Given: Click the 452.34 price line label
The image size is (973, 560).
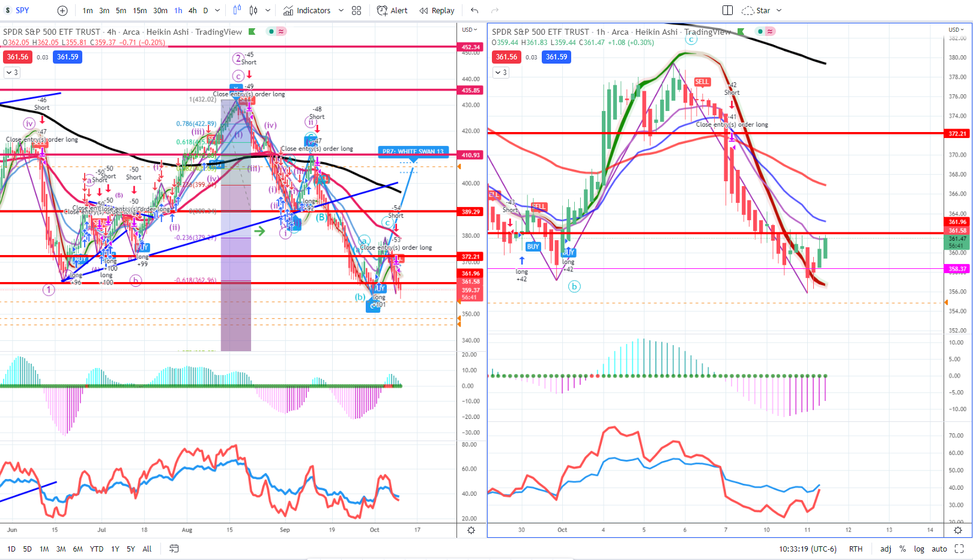Looking at the screenshot, I should (471, 47).
